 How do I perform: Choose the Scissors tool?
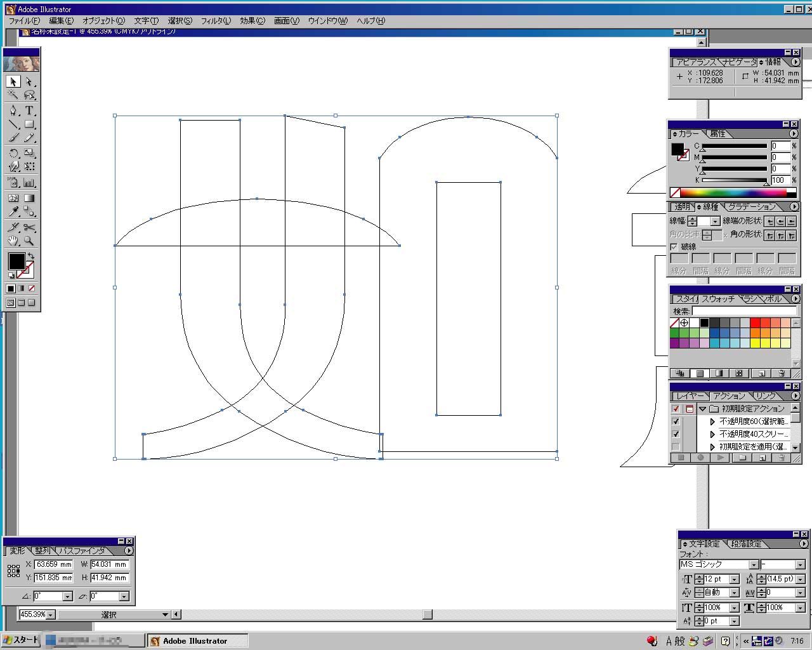(x=29, y=227)
